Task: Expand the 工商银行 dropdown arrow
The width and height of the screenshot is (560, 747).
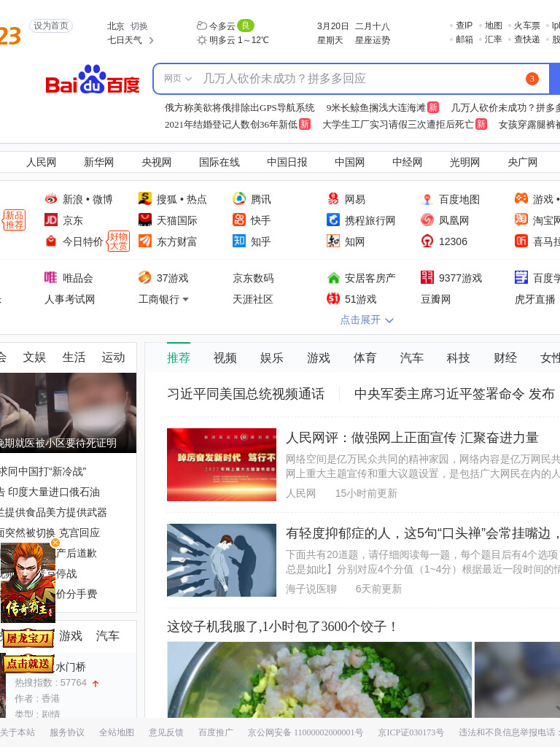Action: point(185,300)
